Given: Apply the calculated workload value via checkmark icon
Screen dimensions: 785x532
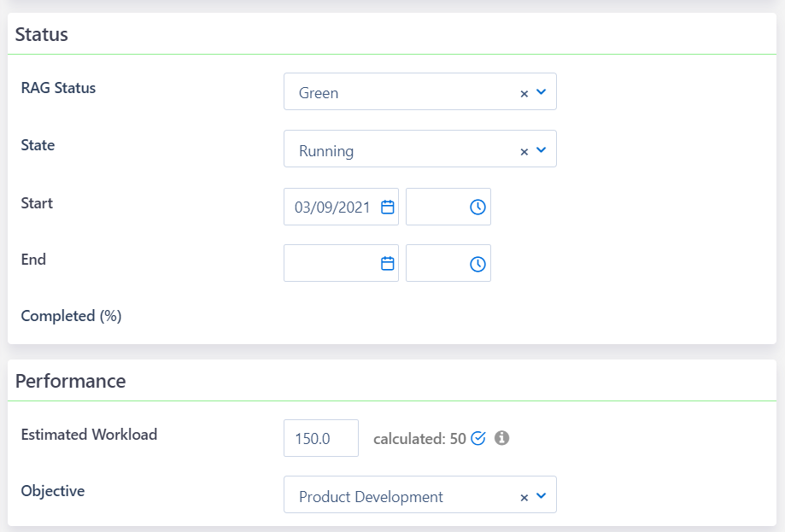Looking at the screenshot, I should click(477, 438).
